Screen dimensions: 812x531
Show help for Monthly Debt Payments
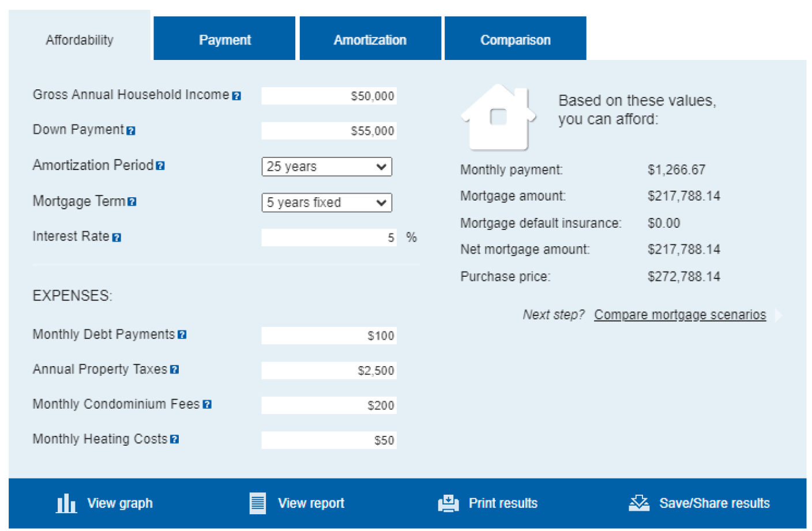(182, 335)
